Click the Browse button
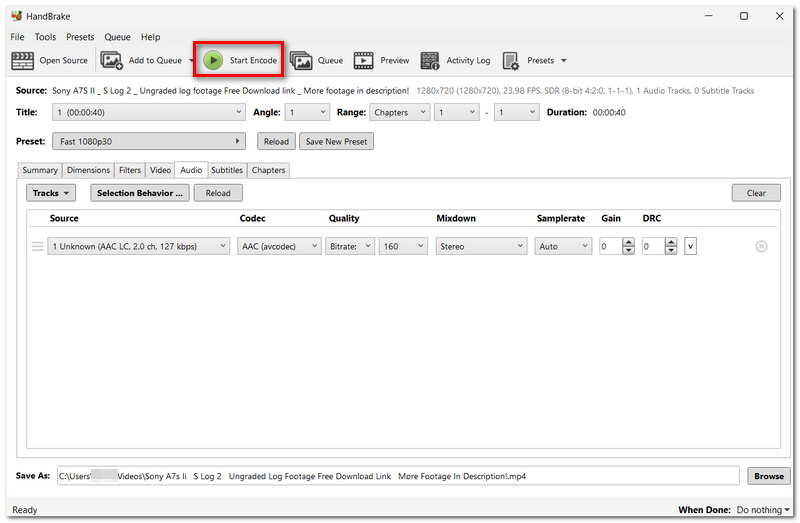The height and width of the screenshot is (523, 800). click(768, 476)
